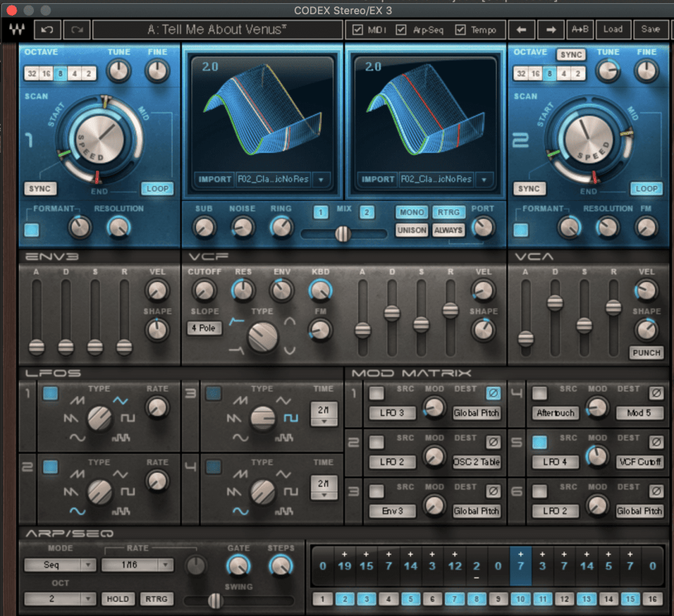
Task: Select oscillator 1 octave 16
Action: pyautogui.click(x=46, y=73)
